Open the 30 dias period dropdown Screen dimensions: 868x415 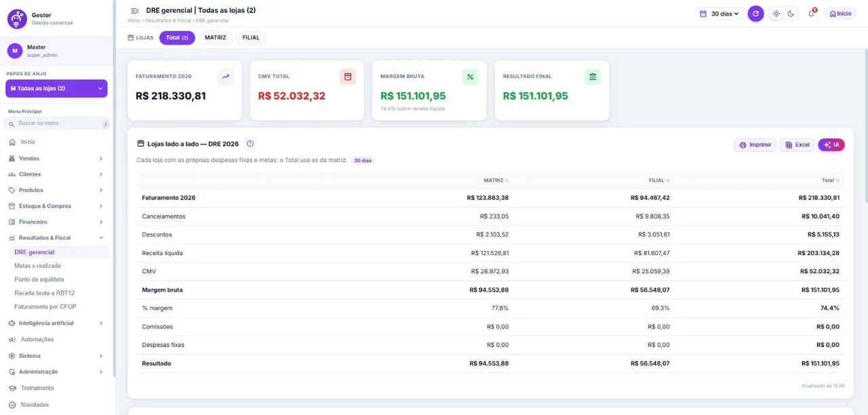click(719, 14)
